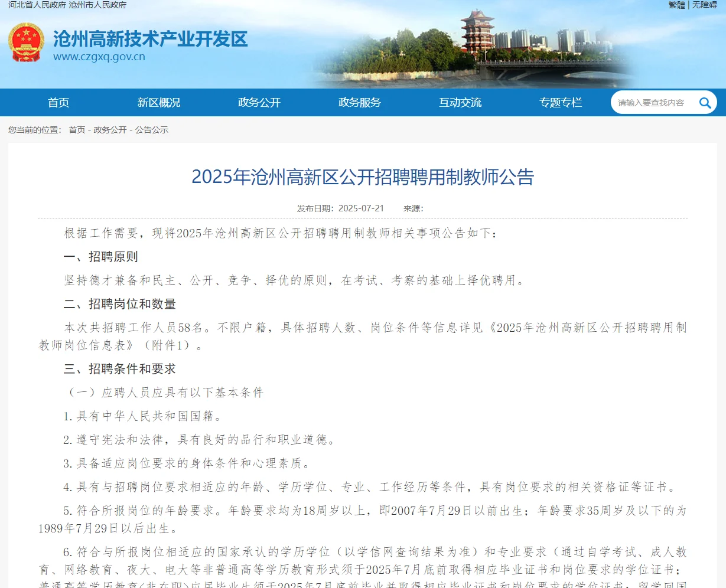Click breadcrumb link 政务公开
The width and height of the screenshot is (726, 588).
110,130
